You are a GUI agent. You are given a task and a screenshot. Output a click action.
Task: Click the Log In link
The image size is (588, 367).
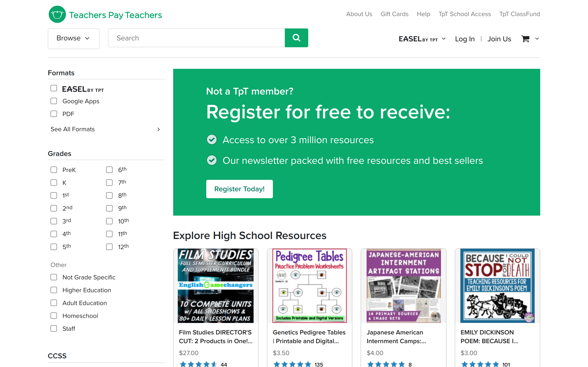pyautogui.click(x=464, y=39)
